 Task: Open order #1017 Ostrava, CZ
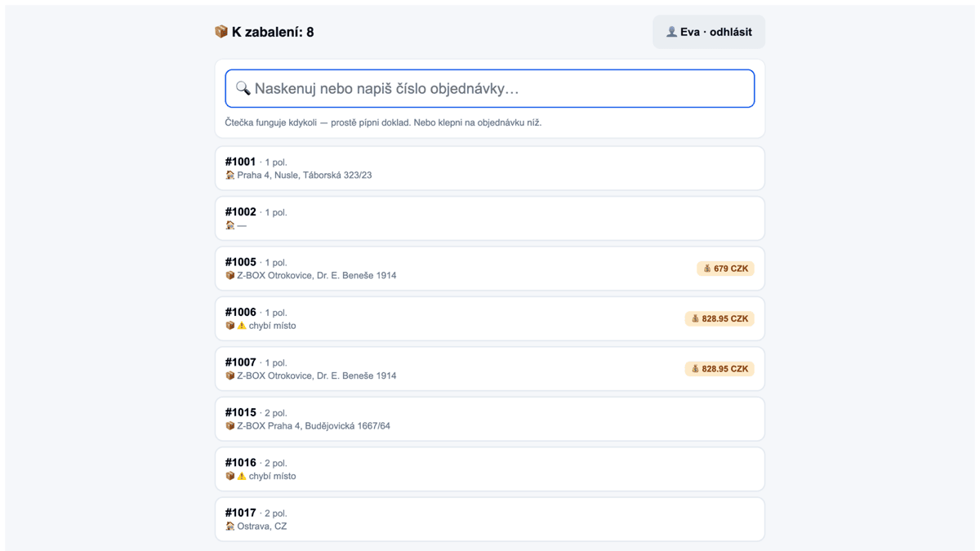(490, 519)
